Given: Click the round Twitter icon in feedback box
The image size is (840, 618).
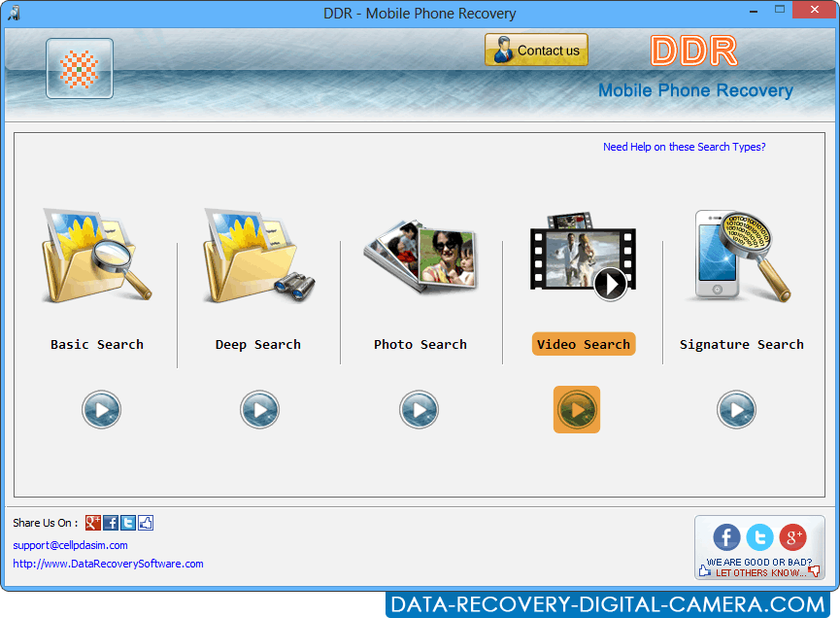Looking at the screenshot, I should tap(759, 537).
